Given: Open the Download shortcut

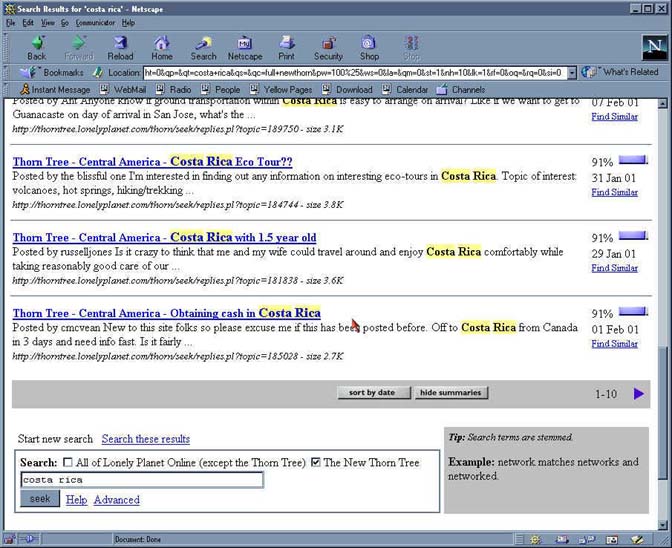Looking at the screenshot, I should [x=347, y=90].
